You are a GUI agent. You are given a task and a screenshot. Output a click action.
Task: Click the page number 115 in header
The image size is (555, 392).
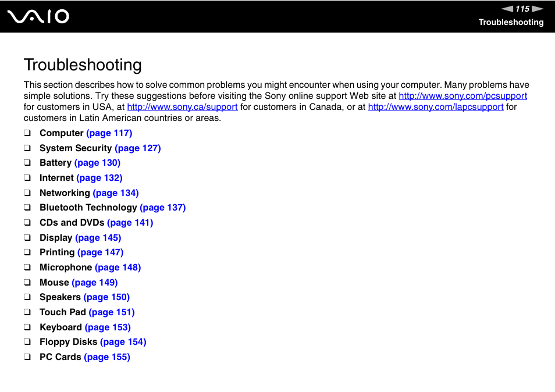(x=522, y=9)
